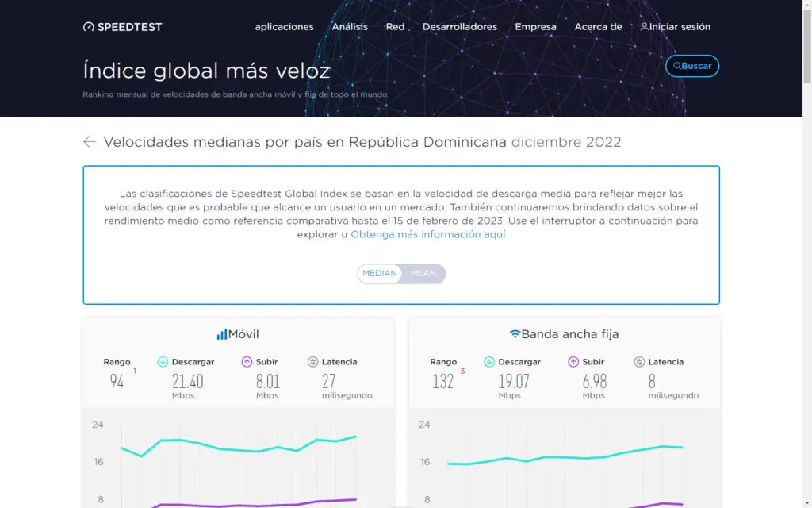Open the Desarrolladores menu
The height and width of the screenshot is (508, 812).
(460, 27)
